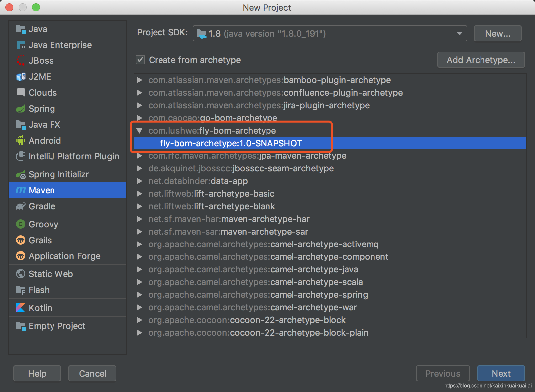
Task: Select camel-archetype-spring archetype
Action: pos(330,295)
